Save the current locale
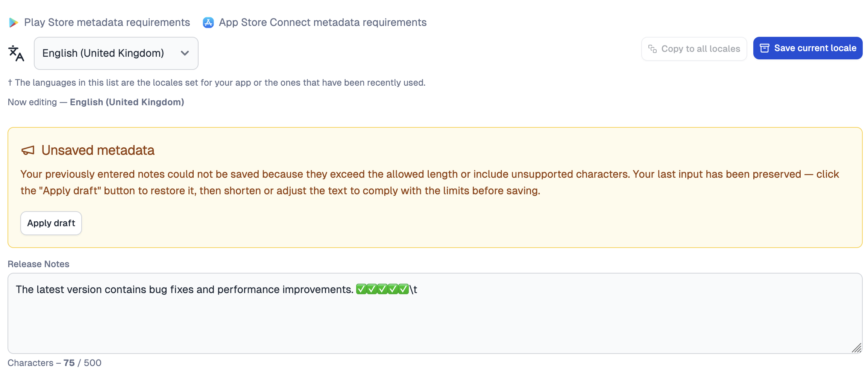The height and width of the screenshot is (378, 868). coord(807,48)
